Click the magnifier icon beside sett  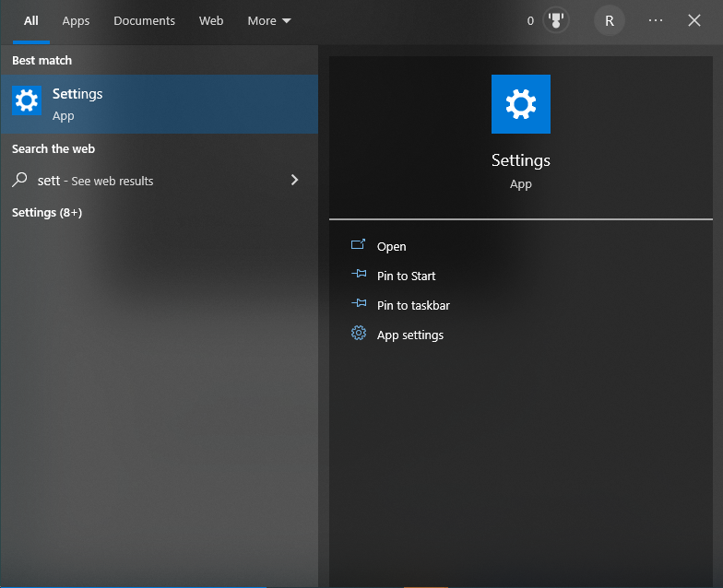(19, 180)
